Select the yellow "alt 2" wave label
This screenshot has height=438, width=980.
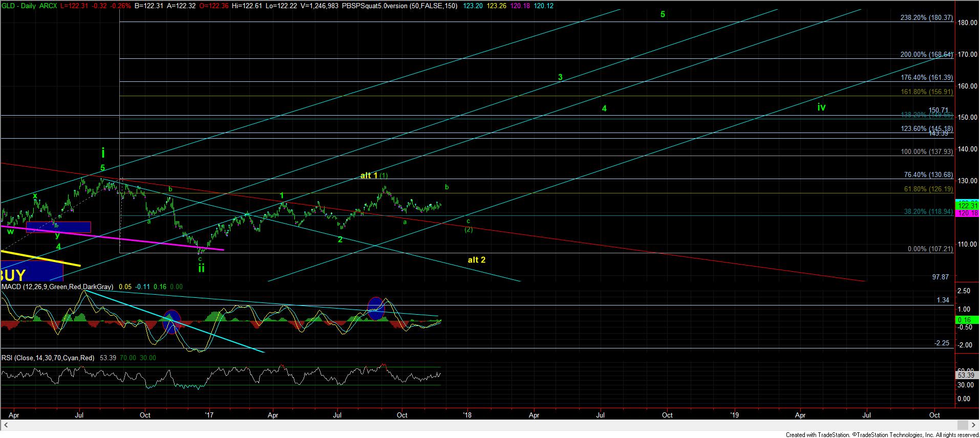(x=476, y=260)
